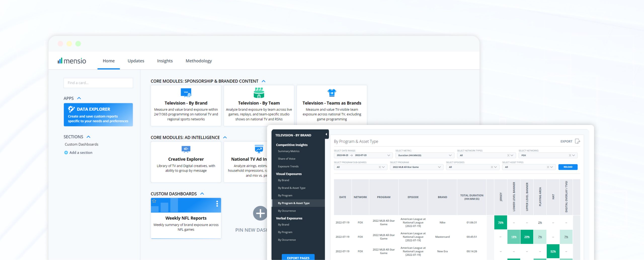This screenshot has width=644, height=260.
Task: Clear the Select Program Sub-Genres filter
Action: [x=380, y=167]
